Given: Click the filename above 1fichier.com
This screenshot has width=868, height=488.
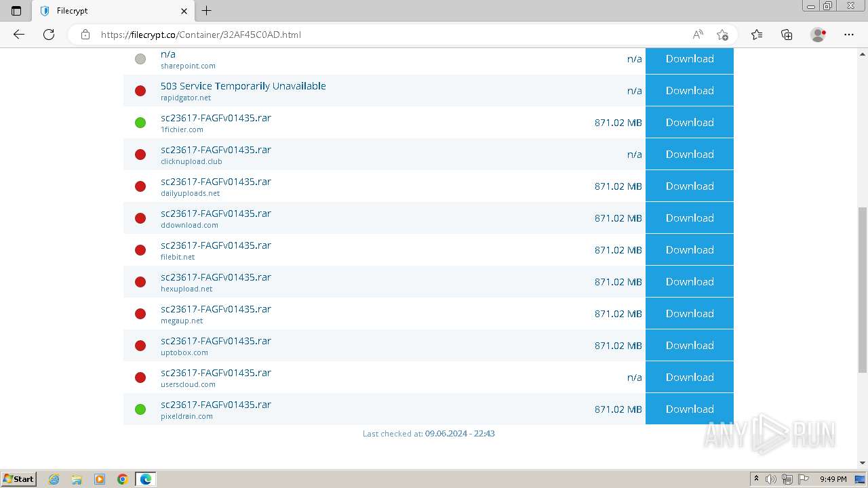Looking at the screenshot, I should pyautogui.click(x=216, y=118).
